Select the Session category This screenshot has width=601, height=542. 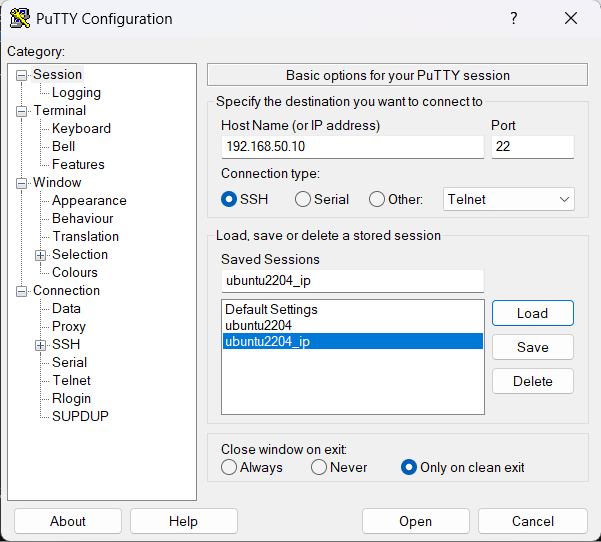click(x=57, y=74)
